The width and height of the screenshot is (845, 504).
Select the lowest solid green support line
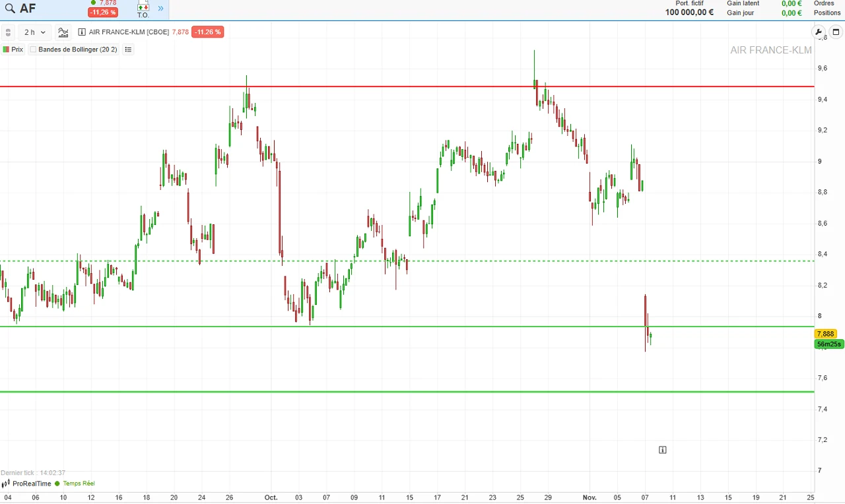pyautogui.click(x=407, y=392)
